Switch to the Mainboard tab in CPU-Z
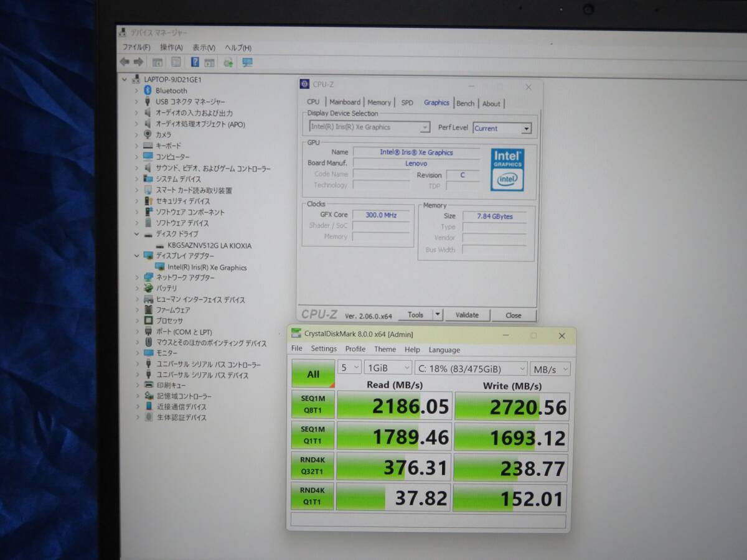This screenshot has height=560, width=747. (344, 102)
